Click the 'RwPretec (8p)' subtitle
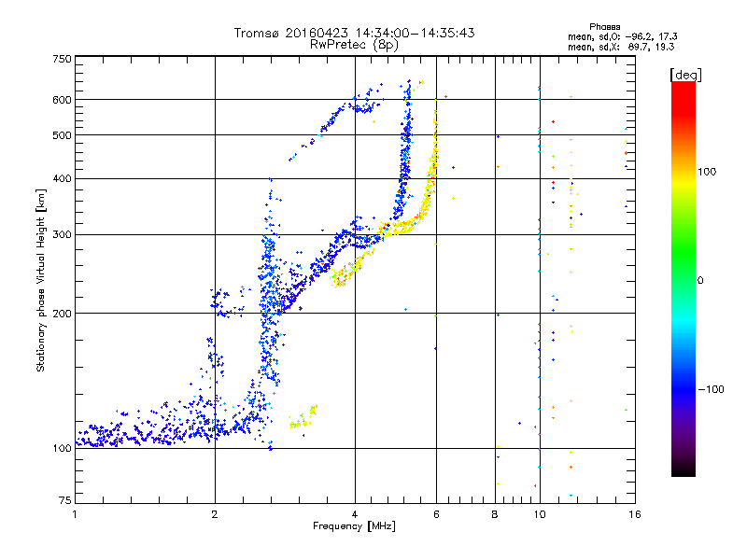747x560 pixels. (x=354, y=45)
